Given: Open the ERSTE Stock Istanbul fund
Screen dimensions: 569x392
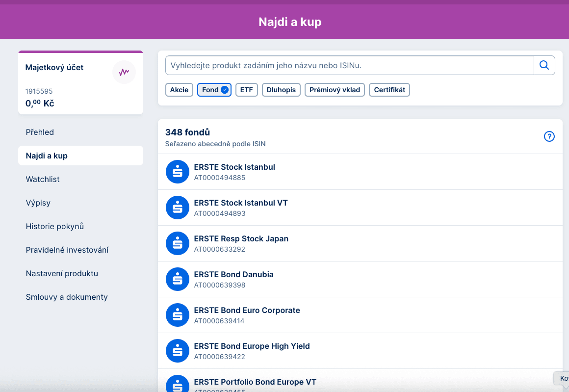Looking at the screenshot, I should tap(360, 172).
